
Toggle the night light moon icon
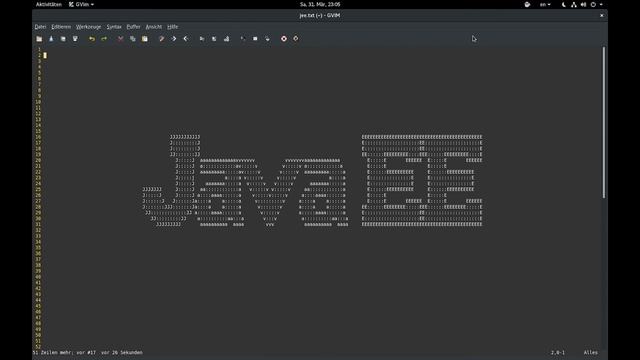point(564,4)
